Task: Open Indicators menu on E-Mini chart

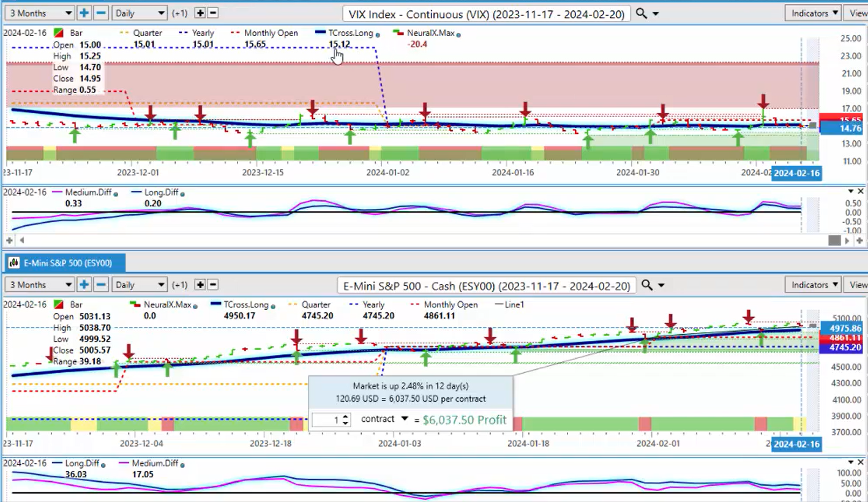Action: click(x=814, y=285)
